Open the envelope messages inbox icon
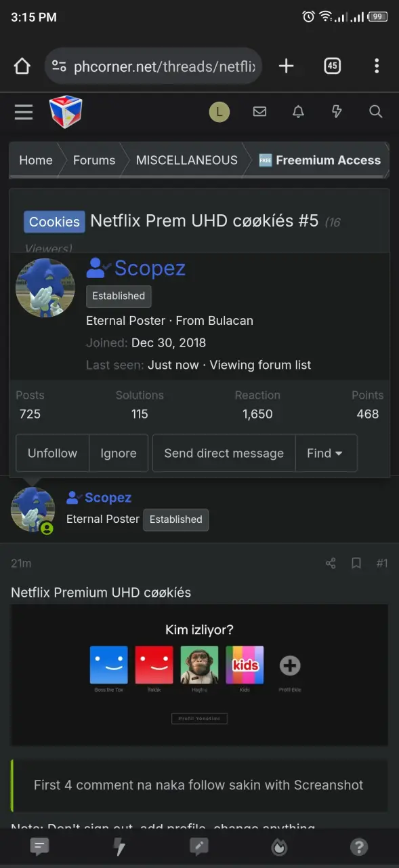 [x=259, y=112]
